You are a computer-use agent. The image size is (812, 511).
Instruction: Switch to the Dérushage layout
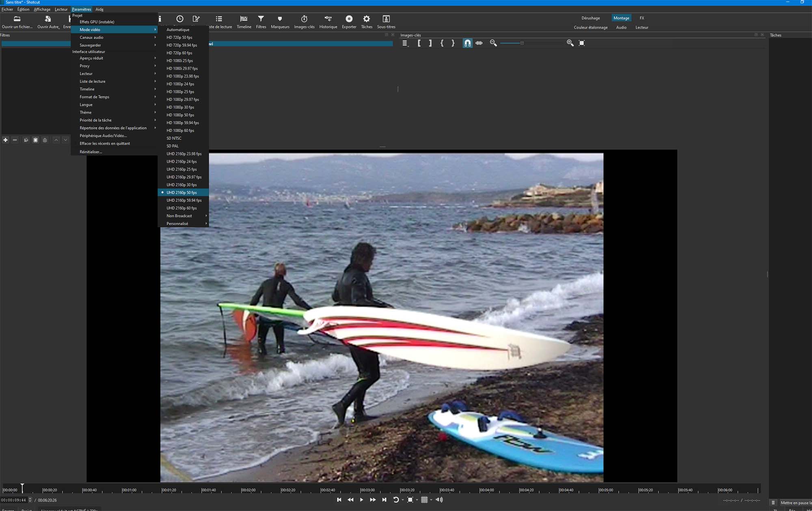590,18
